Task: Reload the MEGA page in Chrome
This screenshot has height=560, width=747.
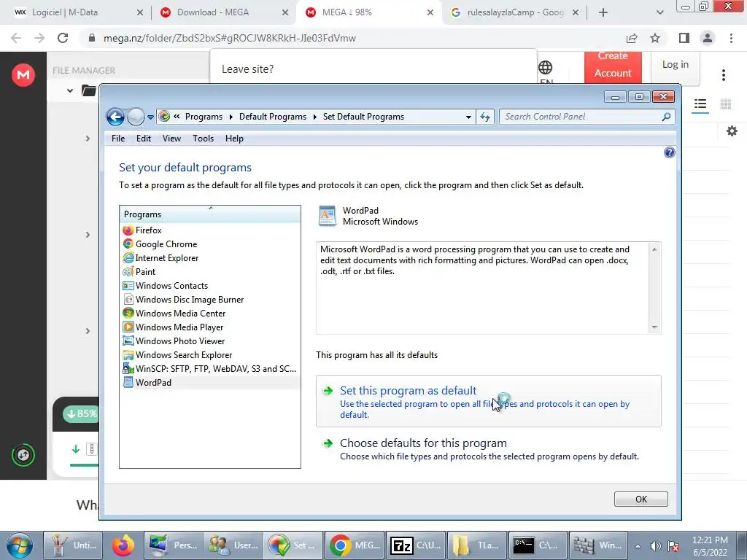Action: [x=63, y=38]
